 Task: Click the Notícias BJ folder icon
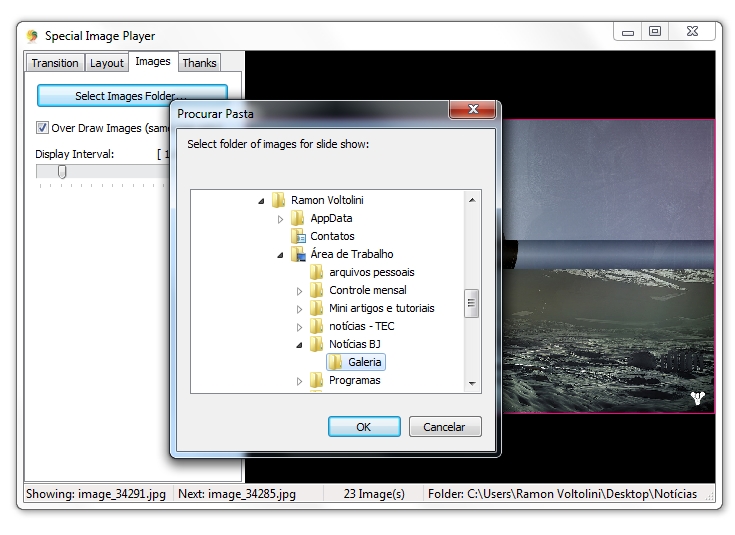[x=316, y=344]
